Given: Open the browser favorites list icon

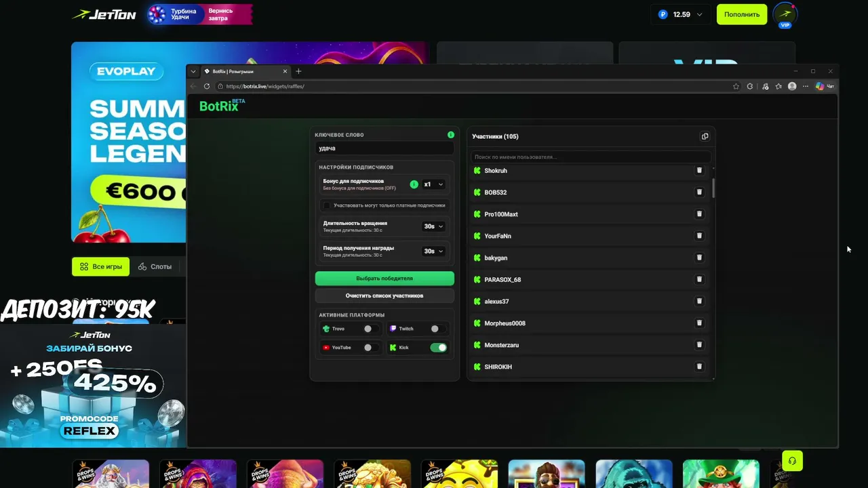Looking at the screenshot, I should 778,86.
